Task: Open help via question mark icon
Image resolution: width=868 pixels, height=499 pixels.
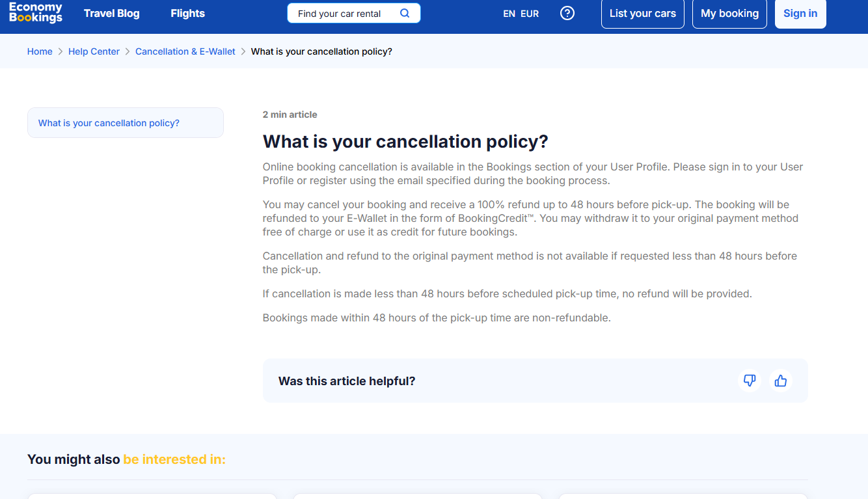Action: pos(567,13)
